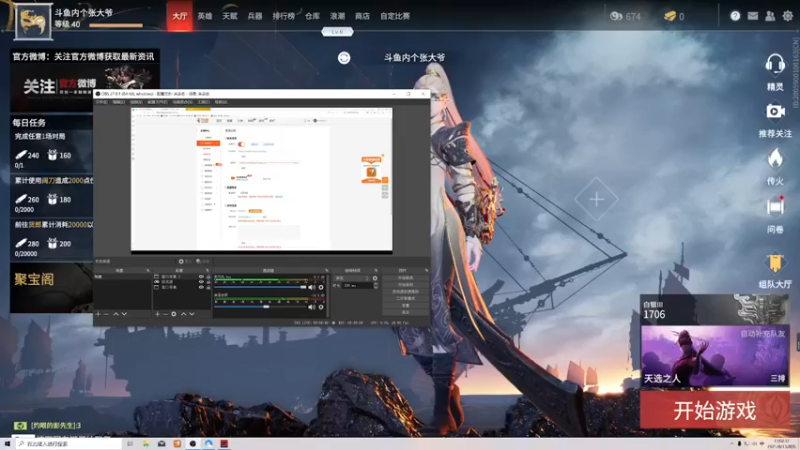
Task: Adjust second audio channel volume slider in OBS
Action: click(x=260, y=307)
